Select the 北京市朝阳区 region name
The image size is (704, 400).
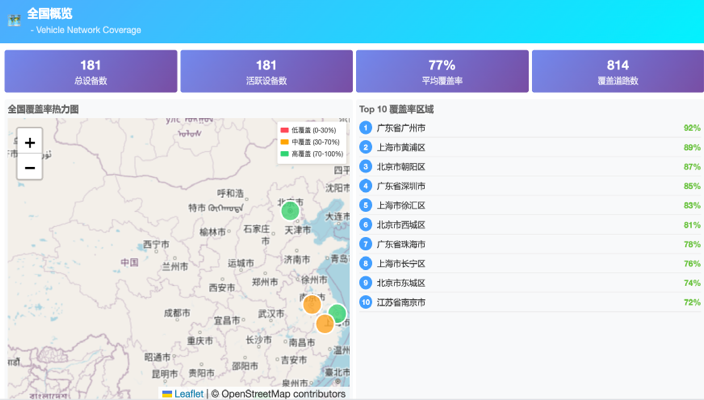point(401,167)
